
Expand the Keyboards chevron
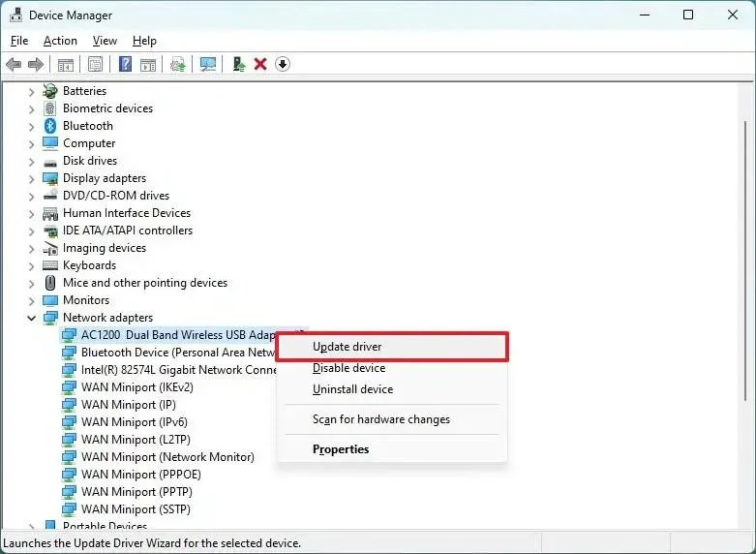[x=31, y=266]
